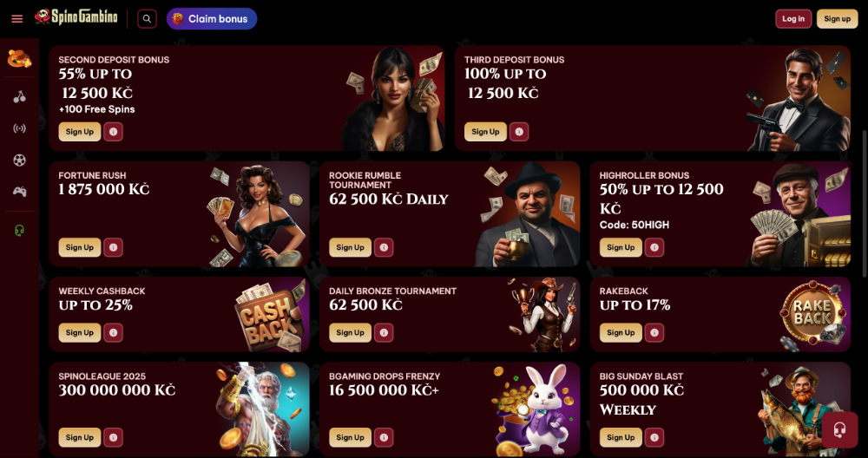Sign up for Third Deposit Bonus
The width and height of the screenshot is (868, 458).
coord(485,132)
